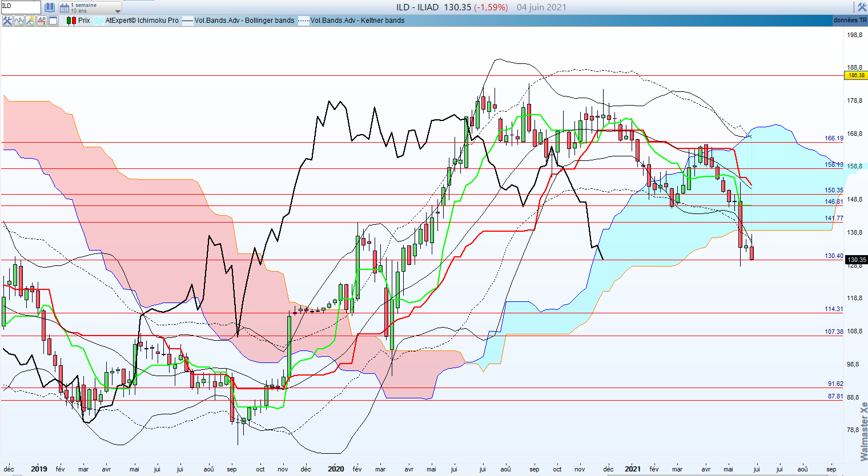Open the hammer and wrench settings icon at the top right
The image size is (868, 476).
pos(862,7)
